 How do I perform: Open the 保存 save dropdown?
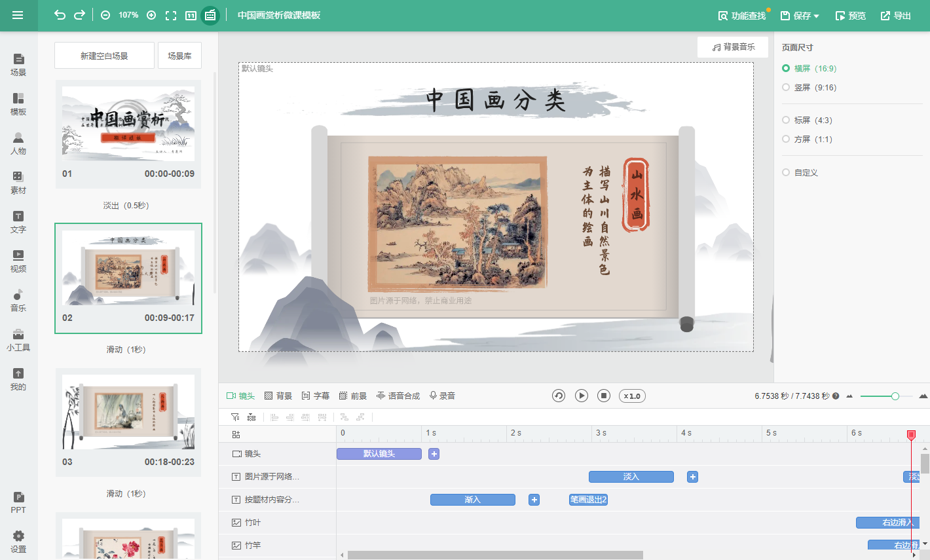pos(800,15)
